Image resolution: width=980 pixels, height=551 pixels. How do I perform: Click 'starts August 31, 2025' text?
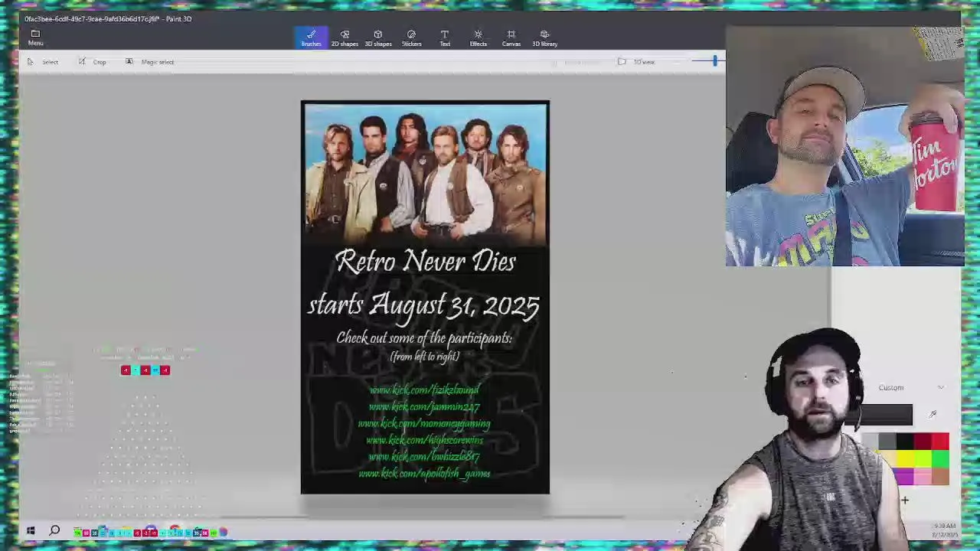point(424,305)
